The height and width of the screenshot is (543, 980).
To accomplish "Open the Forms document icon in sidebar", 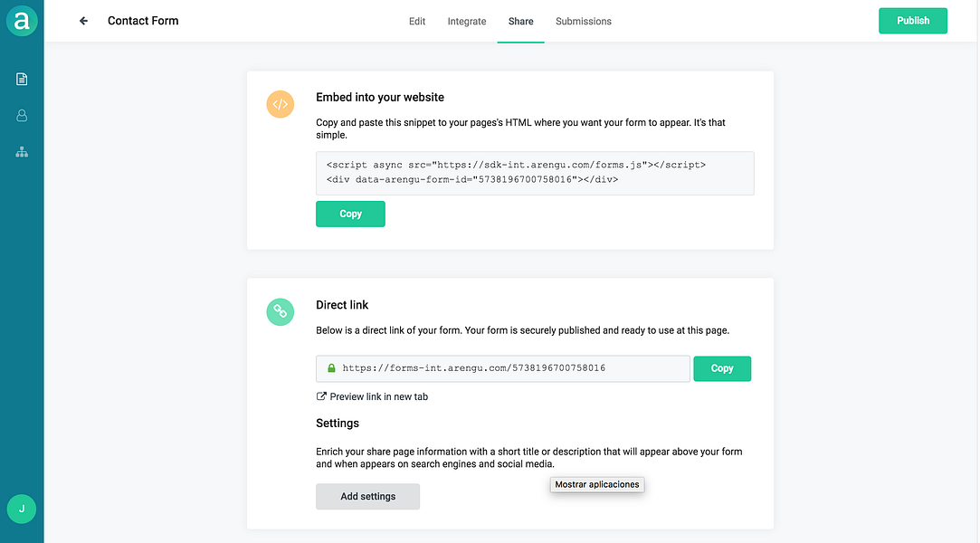I will click(x=22, y=79).
